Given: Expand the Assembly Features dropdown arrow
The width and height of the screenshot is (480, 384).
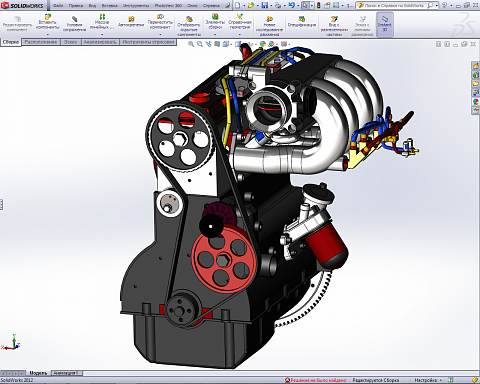Looking at the screenshot, I should [215, 34].
